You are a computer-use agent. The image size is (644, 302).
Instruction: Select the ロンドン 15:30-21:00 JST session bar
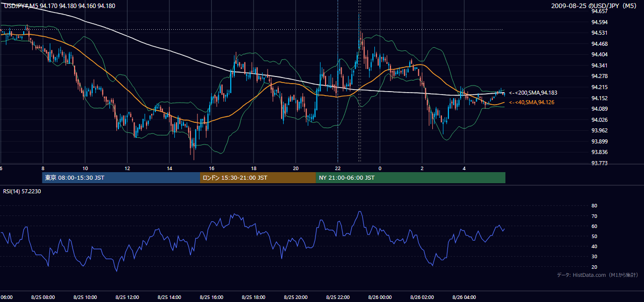point(258,178)
